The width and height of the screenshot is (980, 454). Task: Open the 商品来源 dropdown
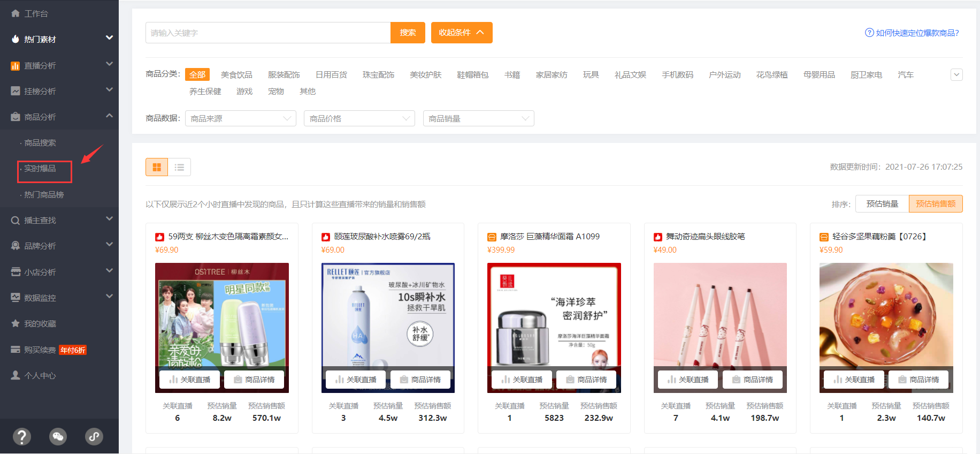tap(241, 118)
